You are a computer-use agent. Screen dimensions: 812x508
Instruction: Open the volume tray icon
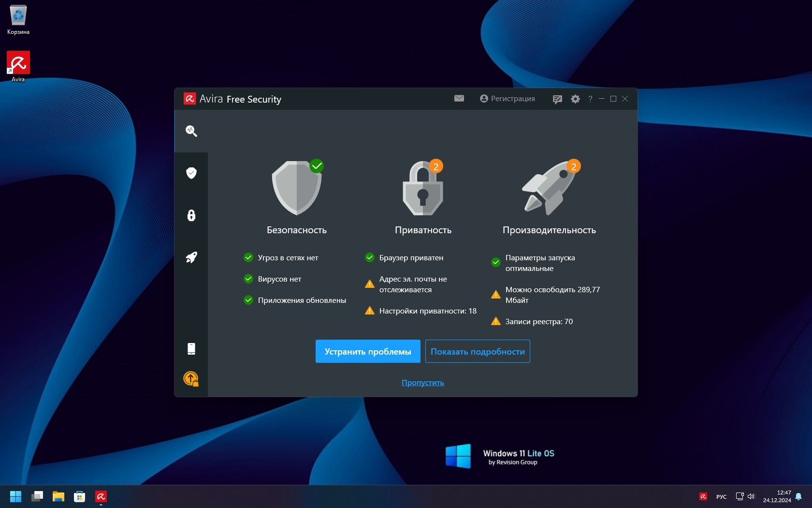(x=751, y=496)
